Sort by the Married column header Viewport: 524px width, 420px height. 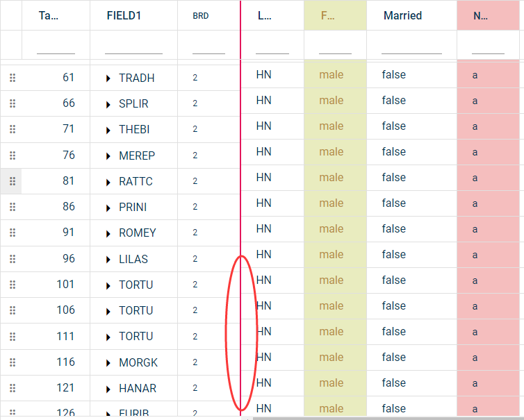[x=402, y=15]
